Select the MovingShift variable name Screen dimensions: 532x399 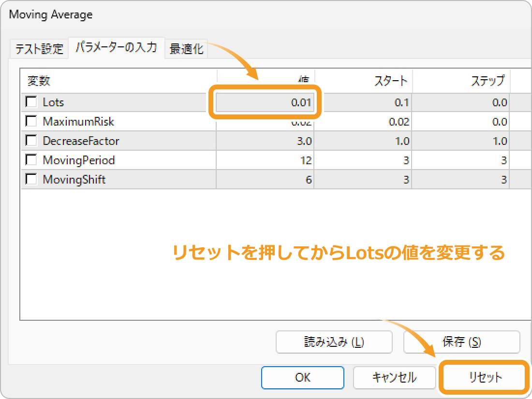(x=74, y=179)
